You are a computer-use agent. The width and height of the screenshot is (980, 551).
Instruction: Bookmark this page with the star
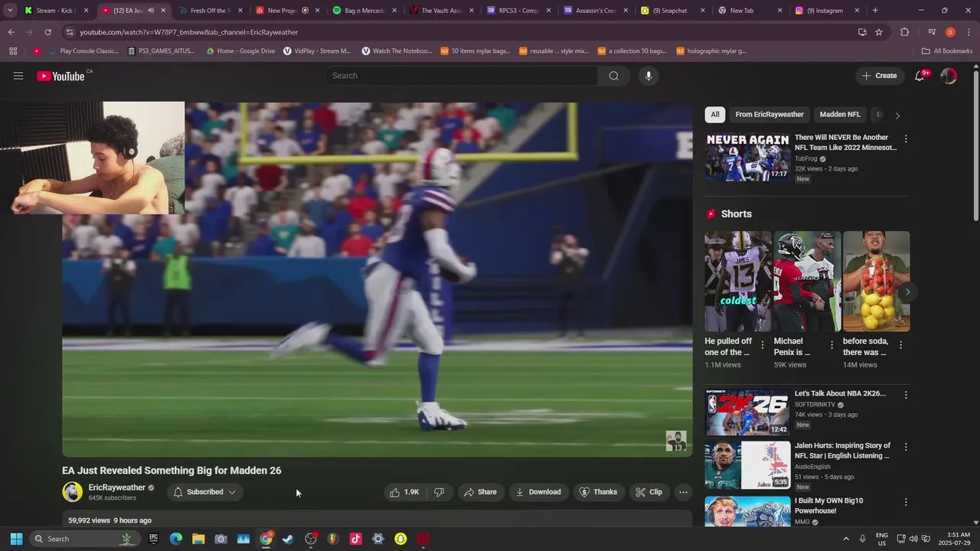coord(879,32)
